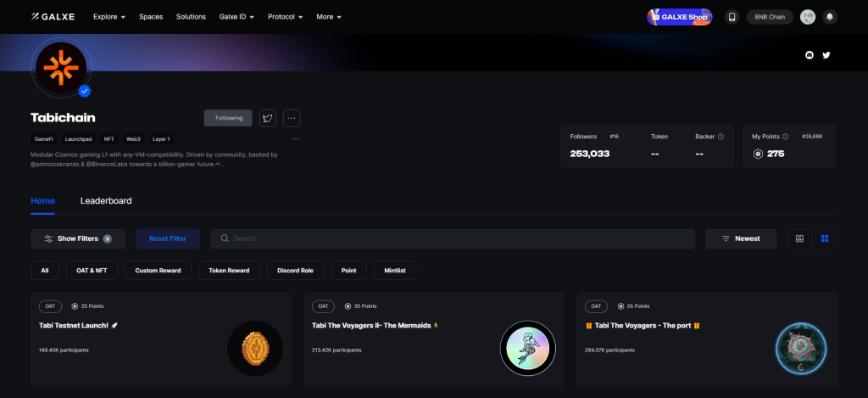This screenshot has width=868, height=398.
Task: Open Tabichain's Twitter link in the banner
Action: click(x=826, y=55)
